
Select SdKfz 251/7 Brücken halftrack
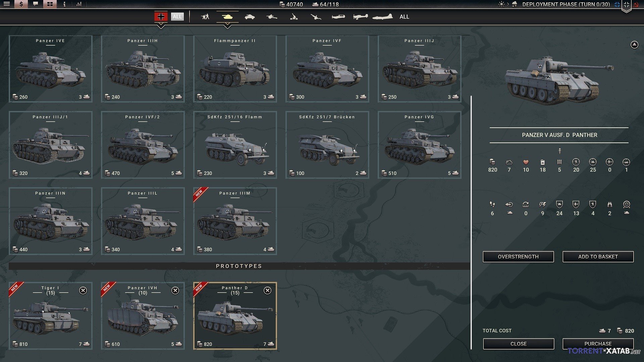[x=327, y=145]
